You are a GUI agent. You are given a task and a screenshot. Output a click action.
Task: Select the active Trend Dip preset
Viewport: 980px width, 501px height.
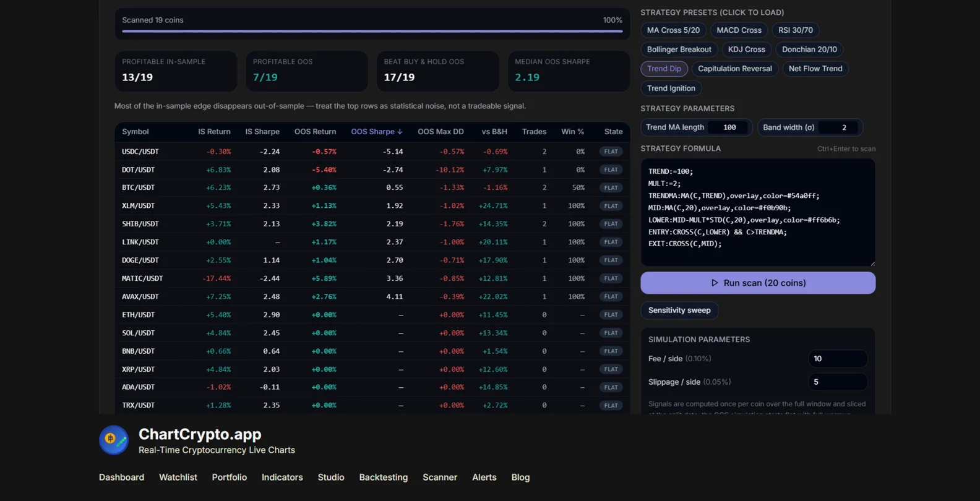[x=664, y=69]
